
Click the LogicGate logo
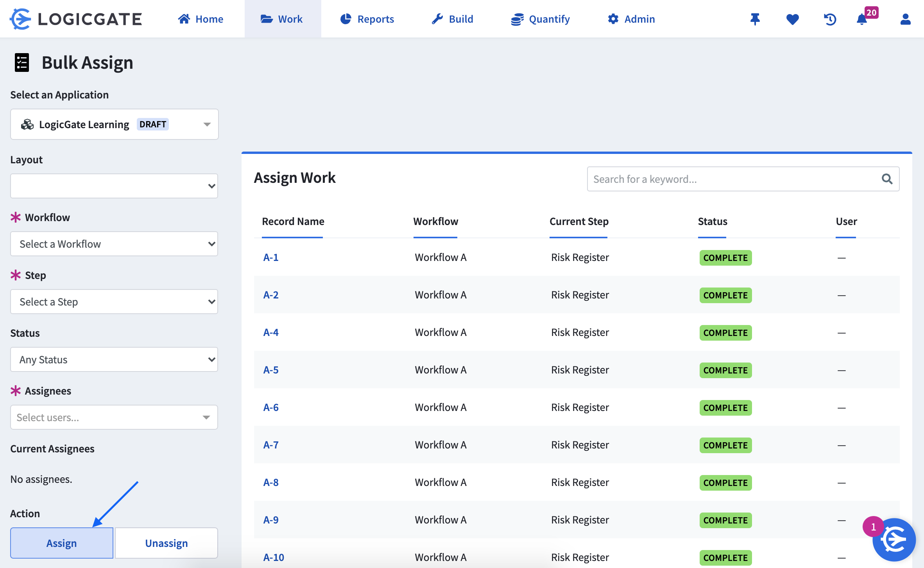coord(76,19)
